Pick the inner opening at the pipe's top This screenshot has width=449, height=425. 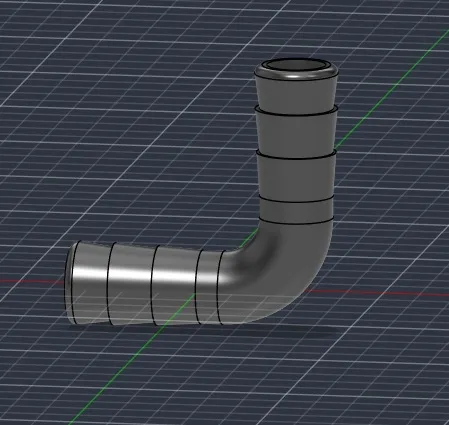(x=296, y=65)
